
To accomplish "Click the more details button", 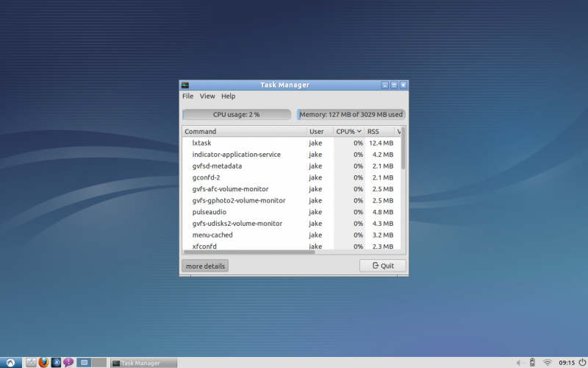I will click(x=205, y=266).
